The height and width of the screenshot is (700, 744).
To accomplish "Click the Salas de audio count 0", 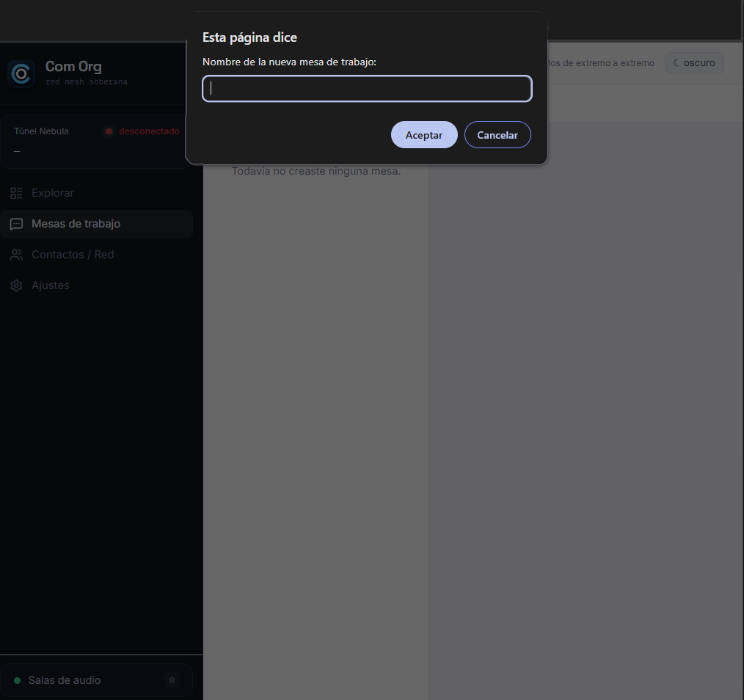I will tap(172, 680).
